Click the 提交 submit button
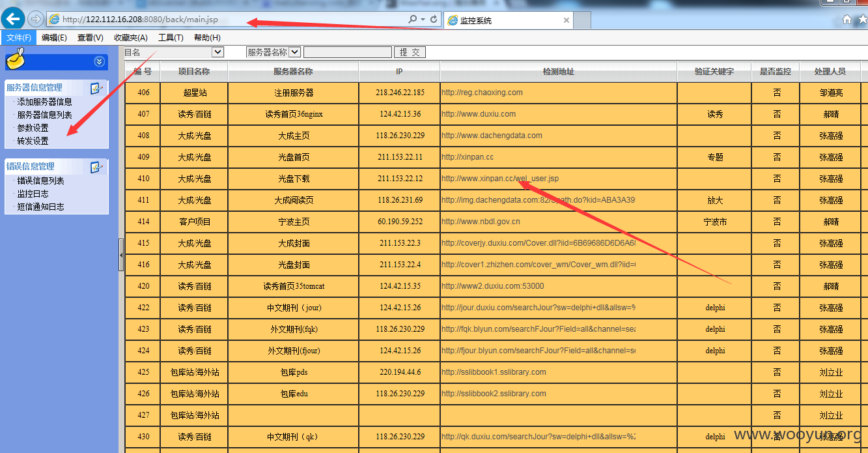The width and height of the screenshot is (868, 453). coord(410,52)
